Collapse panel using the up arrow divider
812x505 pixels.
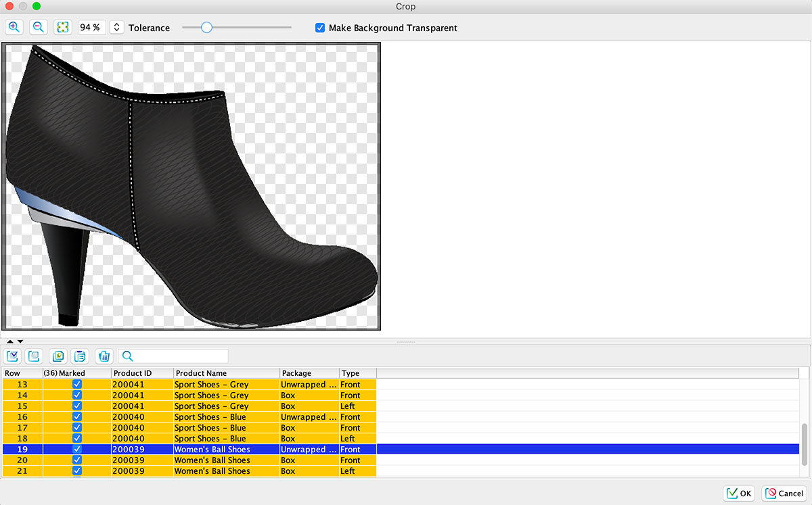click(x=10, y=341)
